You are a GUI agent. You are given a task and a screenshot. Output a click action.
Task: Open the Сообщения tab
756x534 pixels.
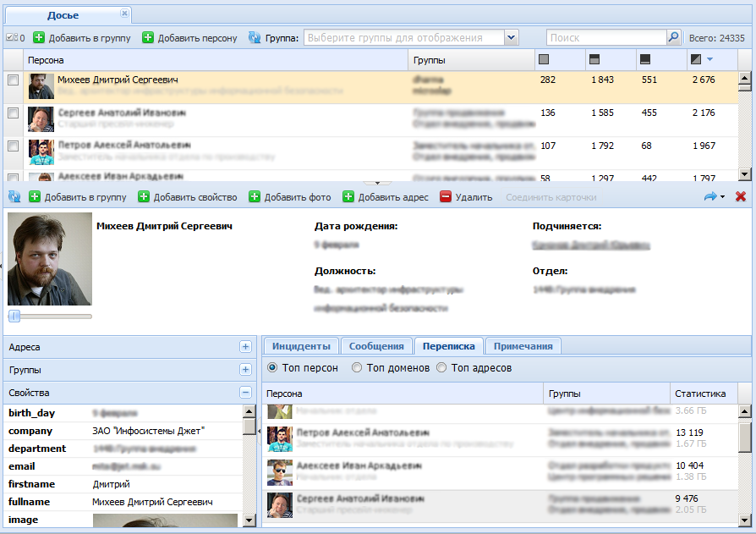pos(376,346)
